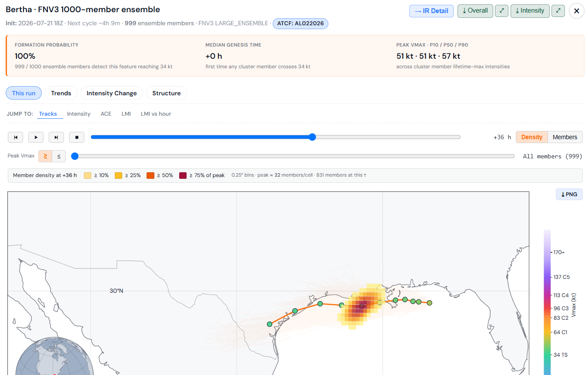The width and height of the screenshot is (588, 375).
Task: Open the Trends tab
Action: pos(61,93)
